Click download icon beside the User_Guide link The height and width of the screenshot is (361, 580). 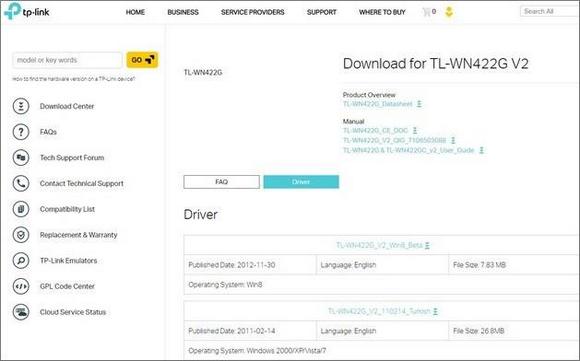coord(482,150)
